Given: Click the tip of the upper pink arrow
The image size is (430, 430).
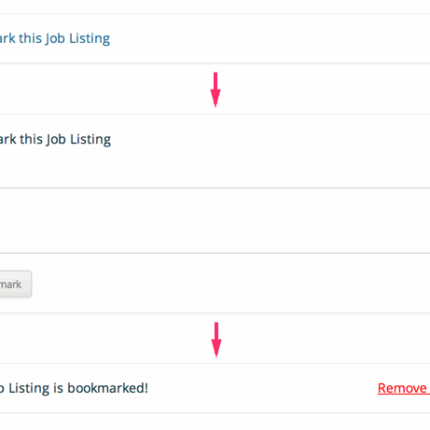Looking at the screenshot, I should (x=216, y=105).
